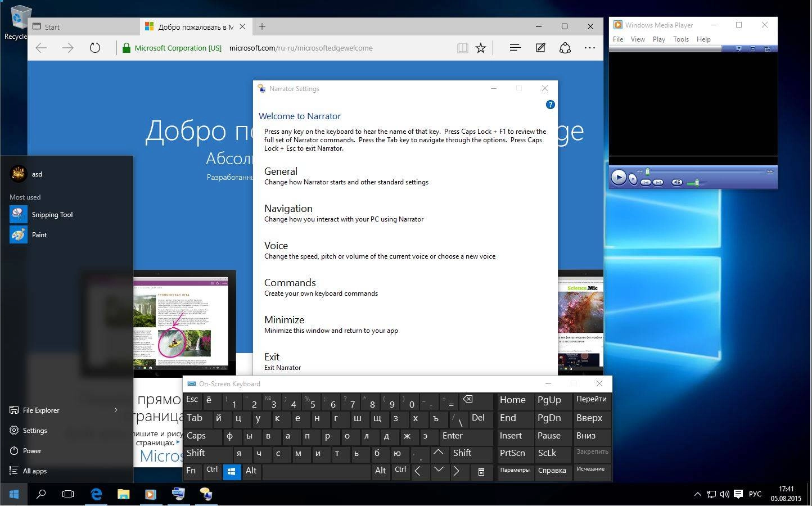Click Edge Share icon
The image size is (812, 506).
click(565, 48)
